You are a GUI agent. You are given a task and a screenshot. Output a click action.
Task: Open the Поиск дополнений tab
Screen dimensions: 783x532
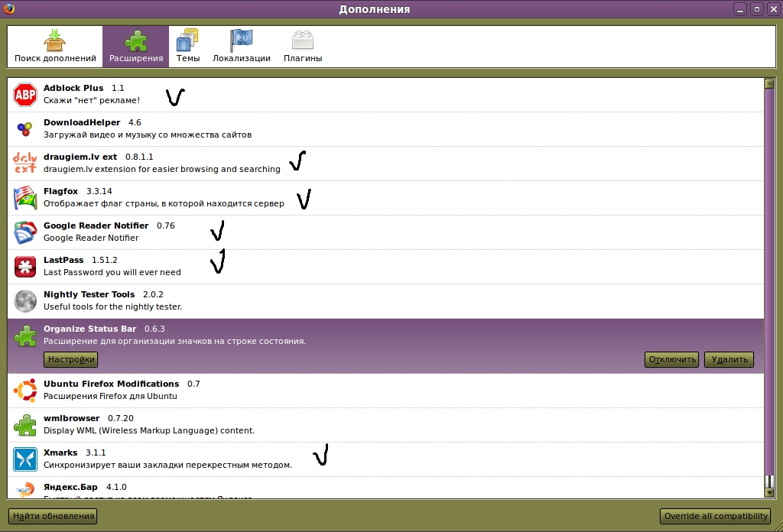point(55,47)
